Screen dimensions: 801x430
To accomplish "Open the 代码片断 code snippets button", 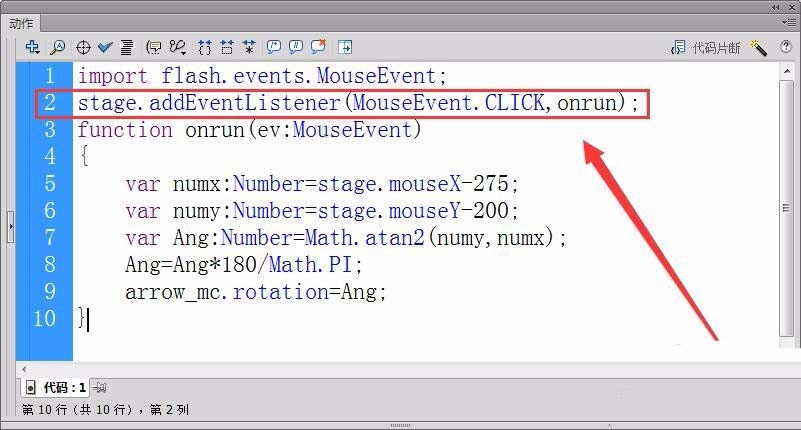I will click(x=705, y=48).
